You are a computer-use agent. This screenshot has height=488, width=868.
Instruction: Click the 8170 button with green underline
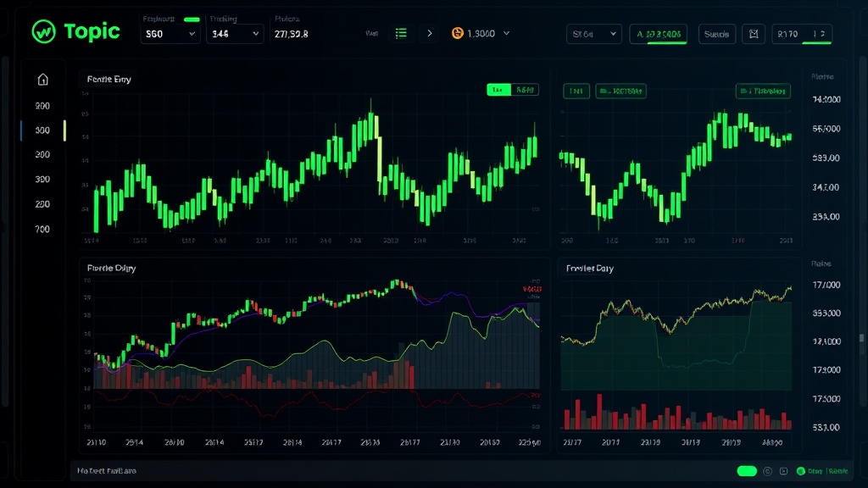802,34
